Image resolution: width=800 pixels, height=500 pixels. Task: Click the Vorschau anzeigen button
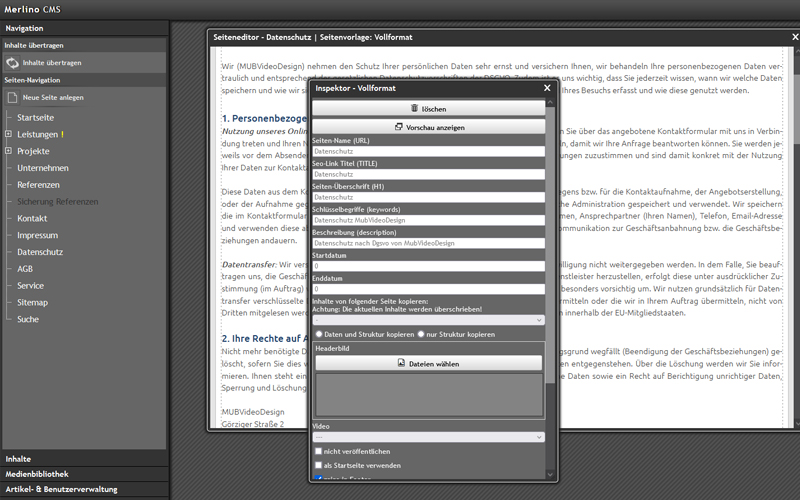point(428,127)
